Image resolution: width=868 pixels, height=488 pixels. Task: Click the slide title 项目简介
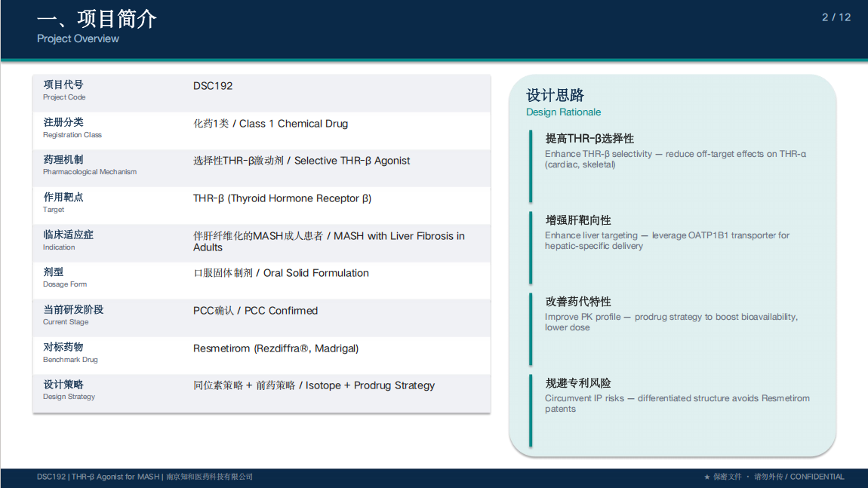pos(97,19)
